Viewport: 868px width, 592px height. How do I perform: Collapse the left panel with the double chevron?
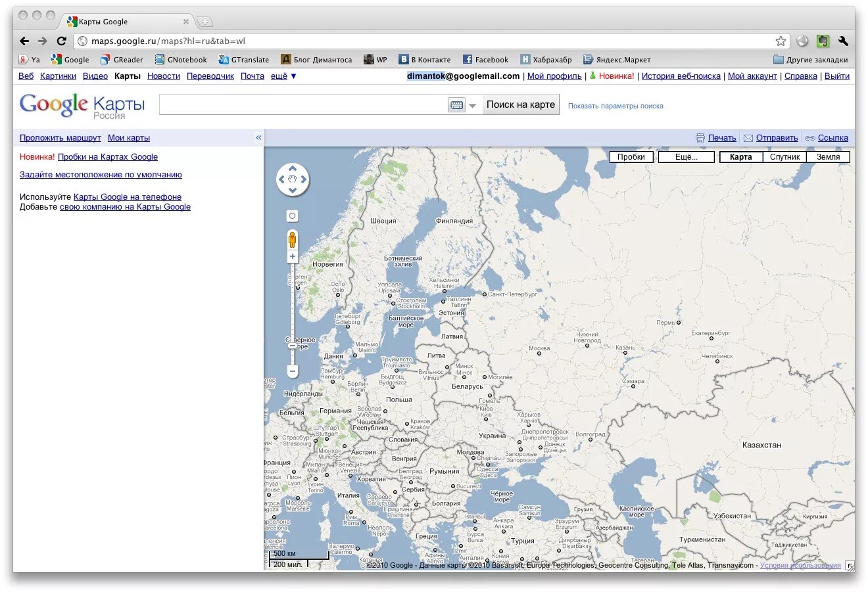[258, 137]
